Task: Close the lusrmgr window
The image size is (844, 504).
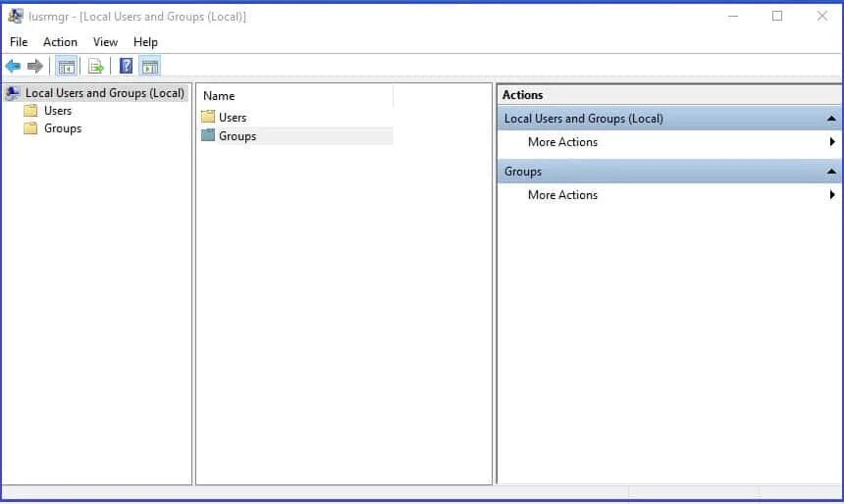Action: [x=822, y=16]
